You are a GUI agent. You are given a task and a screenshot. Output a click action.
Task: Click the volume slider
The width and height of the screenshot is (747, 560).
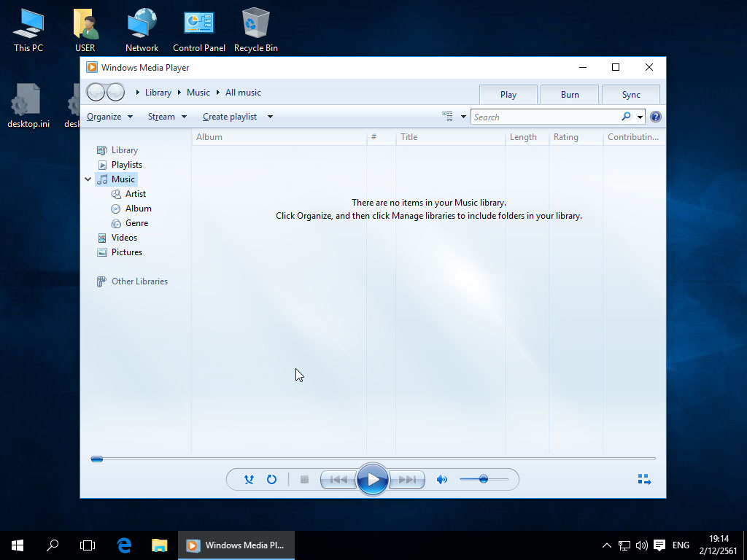pos(484,479)
